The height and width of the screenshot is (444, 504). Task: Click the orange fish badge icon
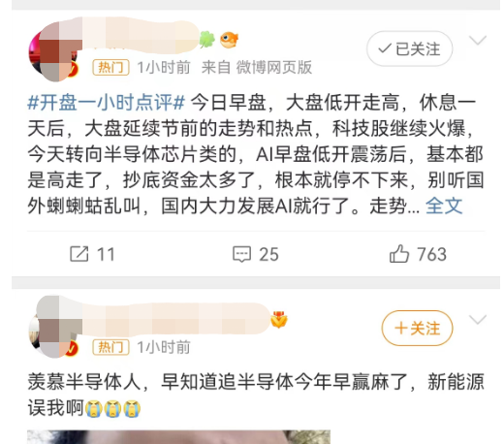pyautogui.click(x=229, y=40)
